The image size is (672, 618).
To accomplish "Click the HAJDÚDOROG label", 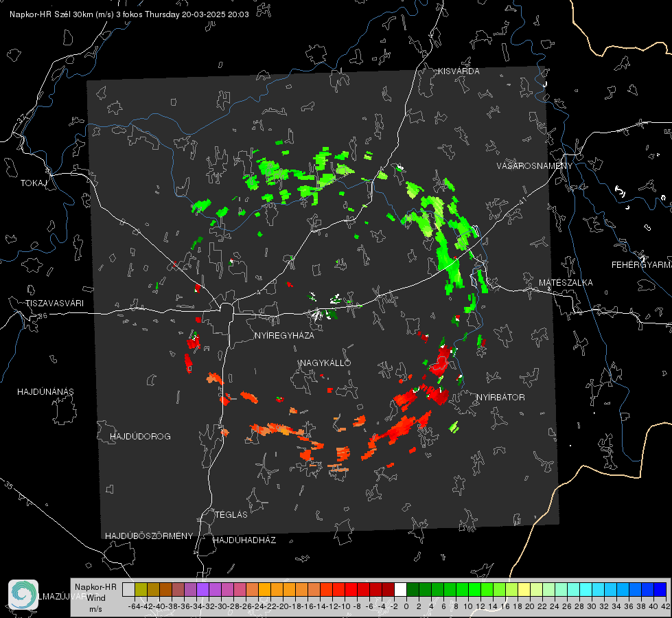I will click(140, 436).
